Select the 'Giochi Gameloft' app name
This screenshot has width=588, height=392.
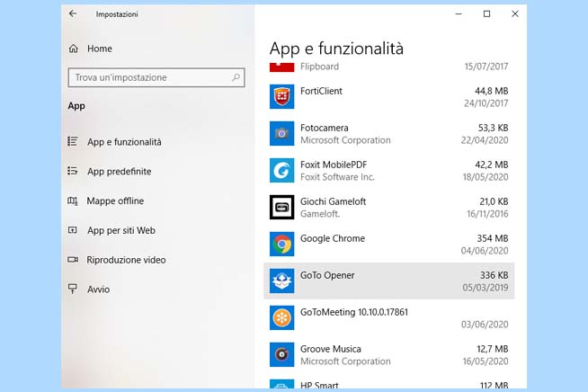click(x=333, y=201)
